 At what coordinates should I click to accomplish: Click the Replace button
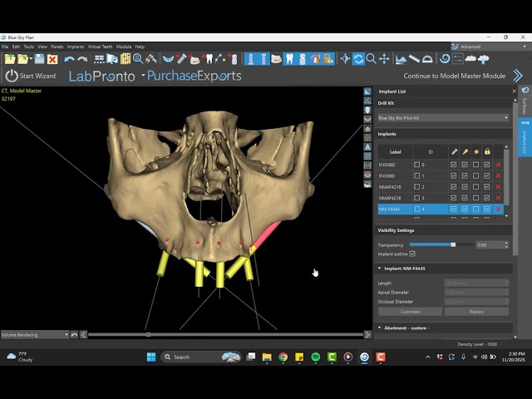click(476, 311)
